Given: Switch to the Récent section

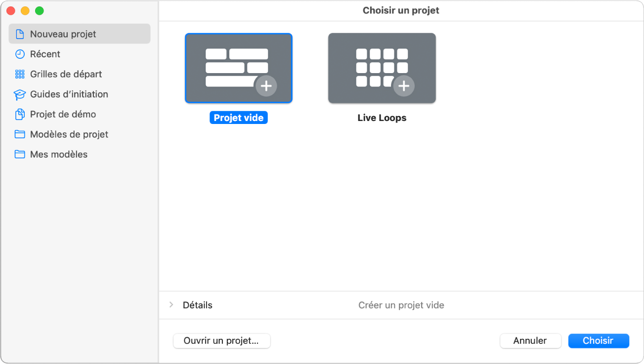Looking at the screenshot, I should pos(44,54).
